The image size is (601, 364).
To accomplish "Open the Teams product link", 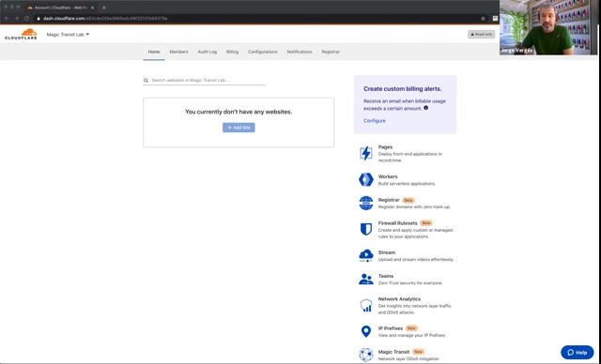I will tap(386, 276).
